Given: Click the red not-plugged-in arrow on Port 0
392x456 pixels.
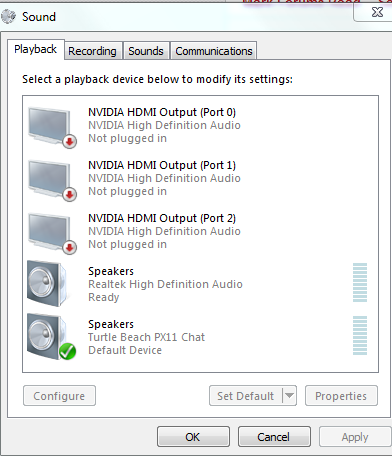Looking at the screenshot, I should point(70,142).
